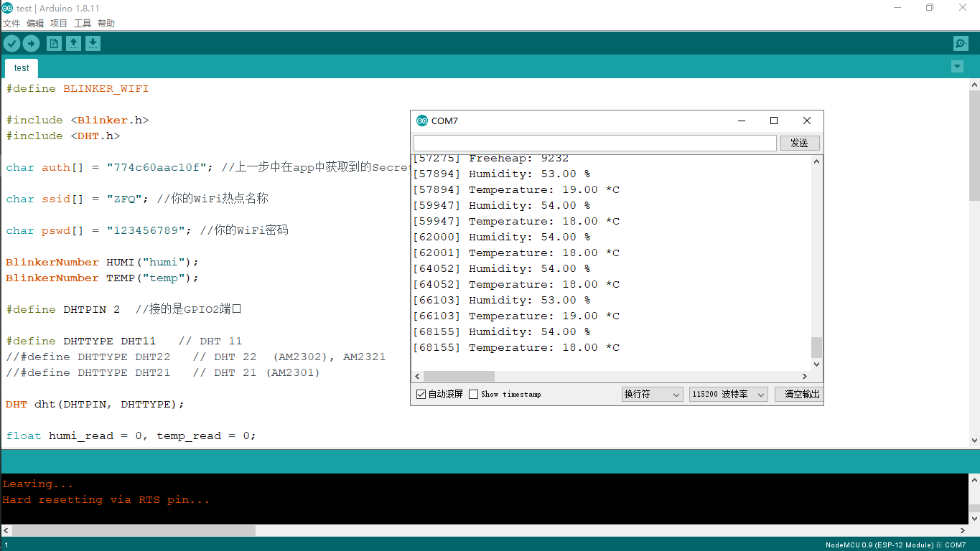Click the code editor scroll down arrow
This screenshot has width=980, height=551.
click(x=974, y=441)
